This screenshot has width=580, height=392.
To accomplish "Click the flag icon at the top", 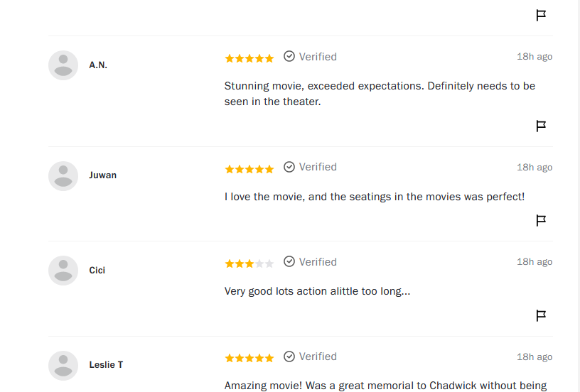I will (541, 16).
